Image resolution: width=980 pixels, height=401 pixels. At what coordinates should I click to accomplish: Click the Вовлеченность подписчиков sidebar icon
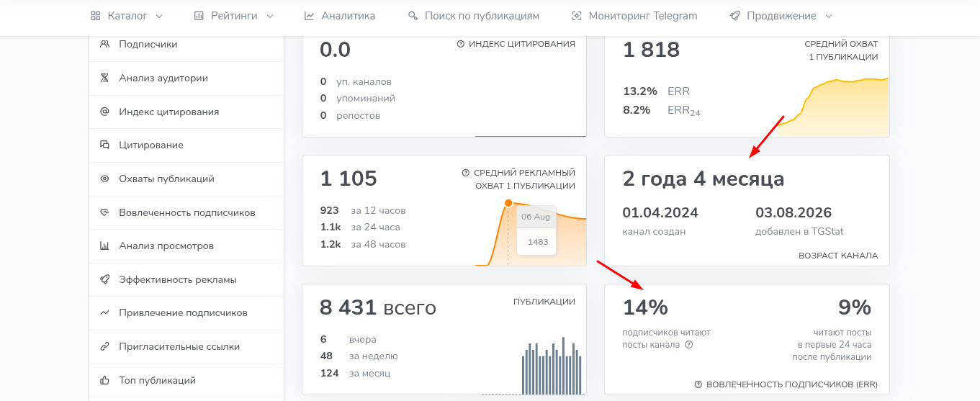tap(104, 212)
